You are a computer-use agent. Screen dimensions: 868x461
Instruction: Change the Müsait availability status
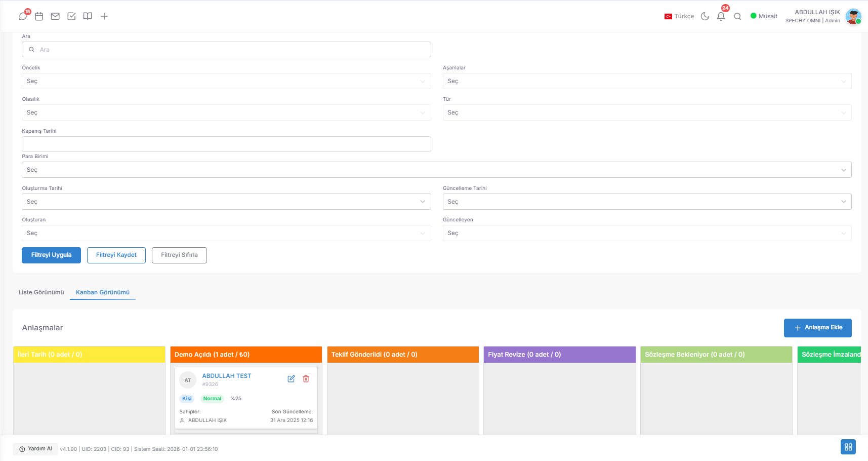(764, 16)
